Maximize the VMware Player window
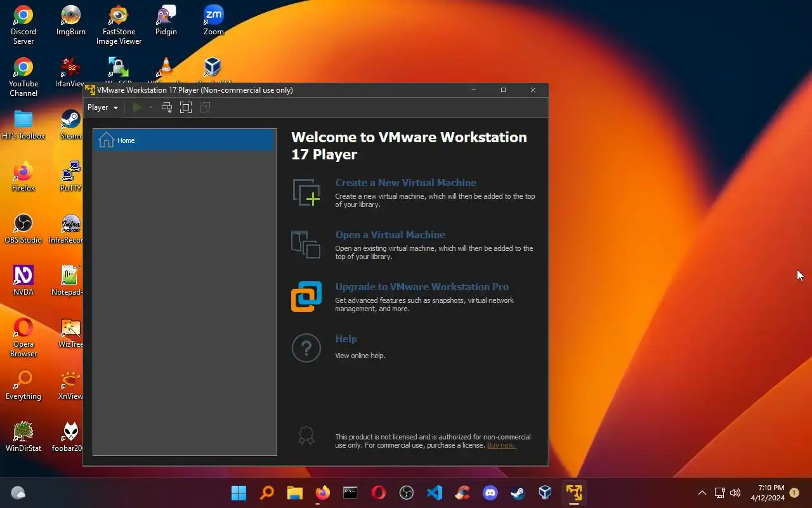This screenshot has height=508, width=812. tap(503, 90)
